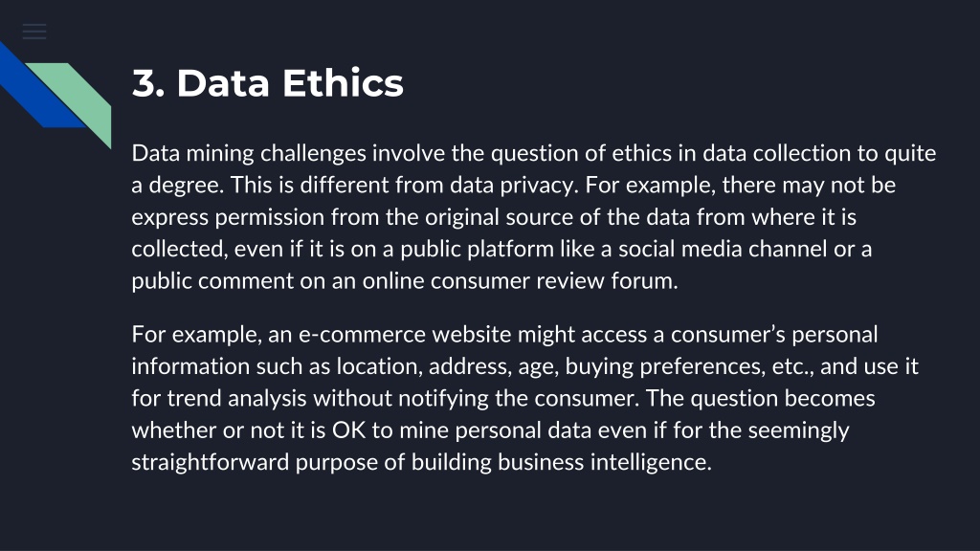Viewport: 980px width, 551px height.
Task: Click the number '3.' in the title
Action: pos(148,82)
